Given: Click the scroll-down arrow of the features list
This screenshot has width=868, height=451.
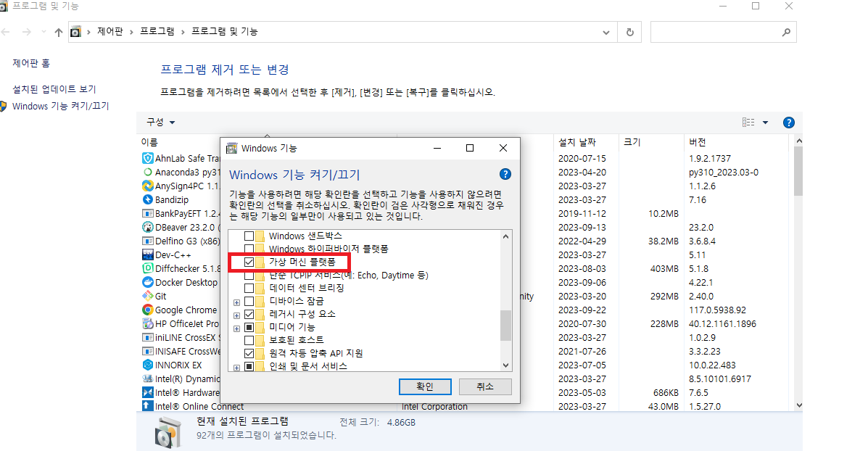Looking at the screenshot, I should click(505, 365).
